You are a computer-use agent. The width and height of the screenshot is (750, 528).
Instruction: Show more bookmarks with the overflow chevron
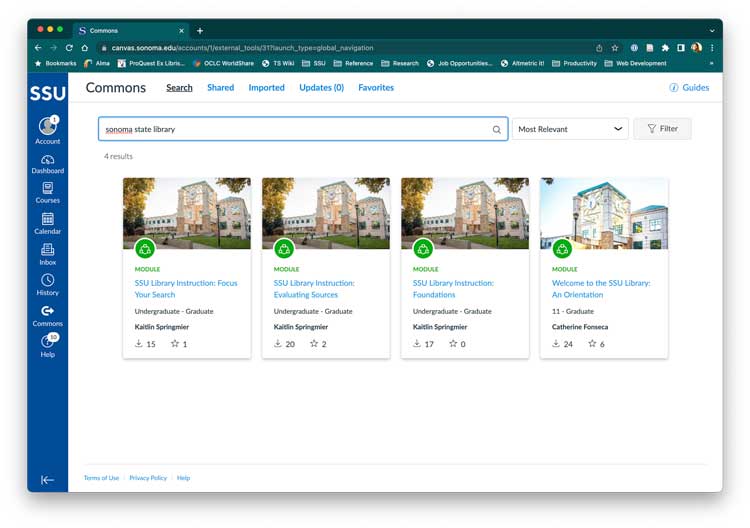point(712,63)
